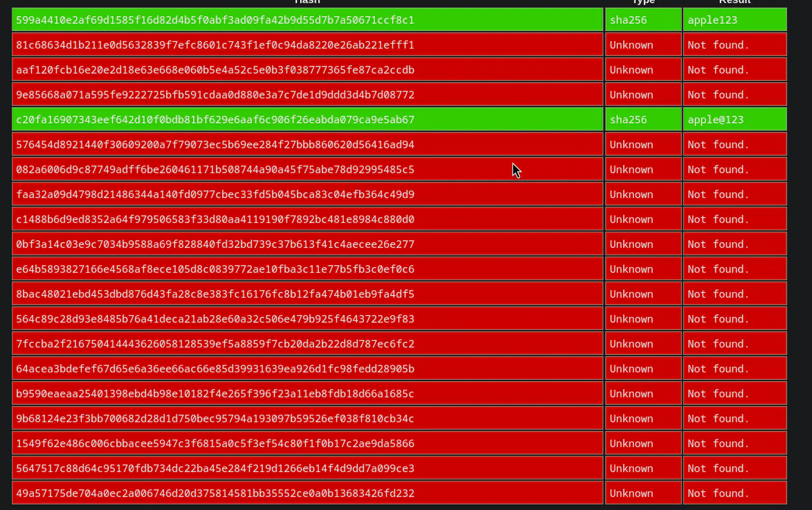Click Unknown type in 1549f62e row
This screenshot has height=510, width=812.
tap(643, 443)
